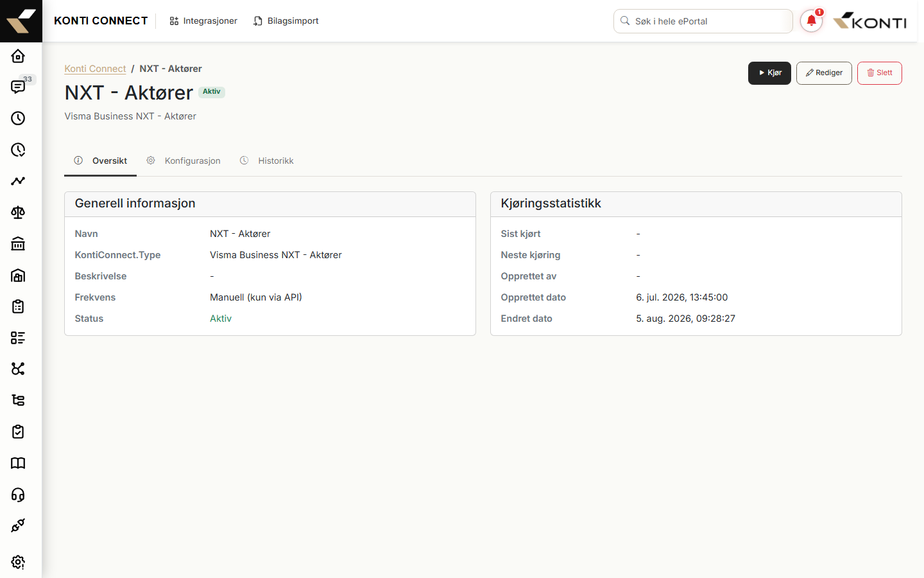Click the 'Aktiv' status value in Generell informasjon
The height and width of the screenshot is (578, 924).
pyautogui.click(x=221, y=319)
